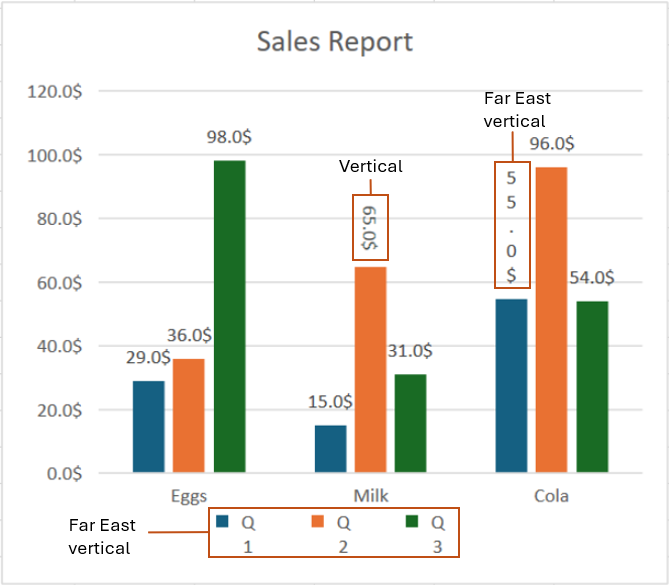Click the green Eggs bar

(229, 316)
